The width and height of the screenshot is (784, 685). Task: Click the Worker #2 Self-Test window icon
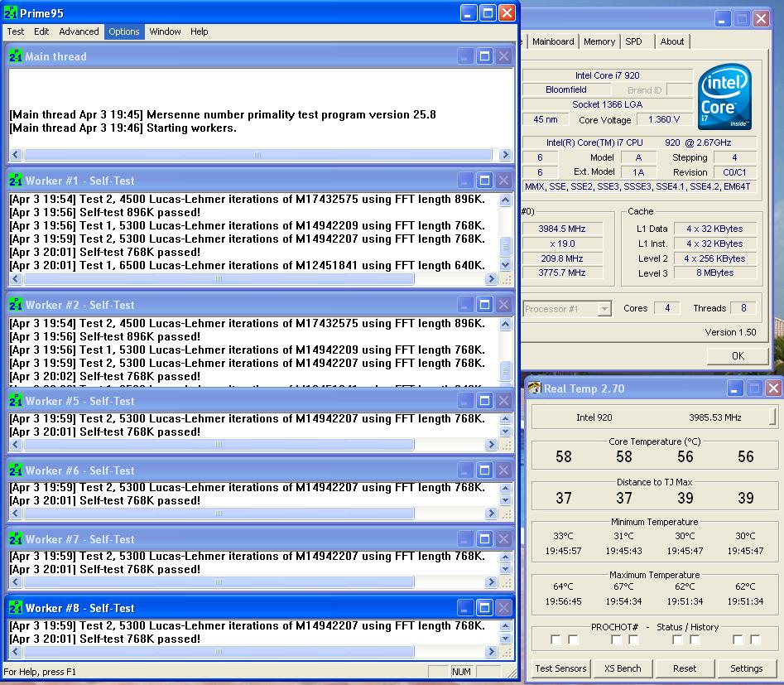pyautogui.click(x=16, y=304)
